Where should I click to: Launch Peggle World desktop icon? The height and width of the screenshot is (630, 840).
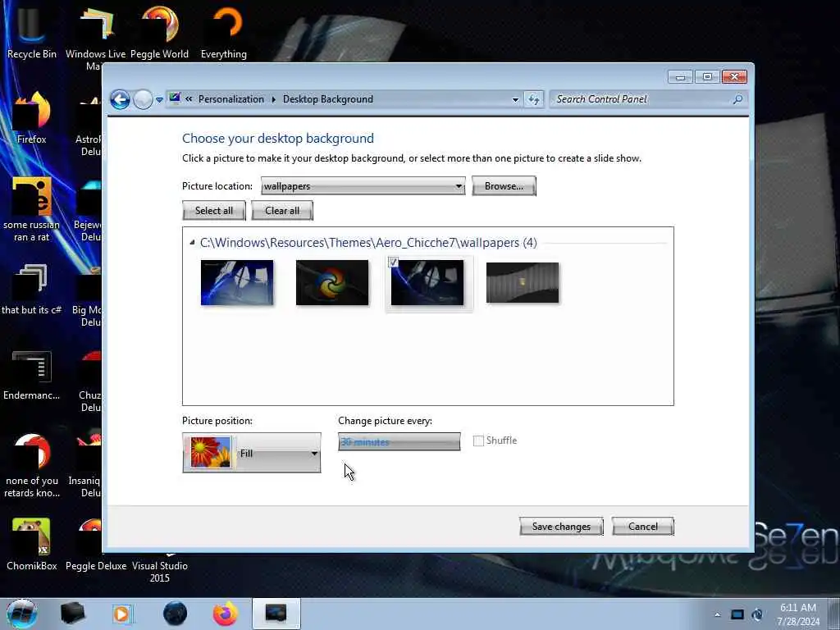point(160,32)
